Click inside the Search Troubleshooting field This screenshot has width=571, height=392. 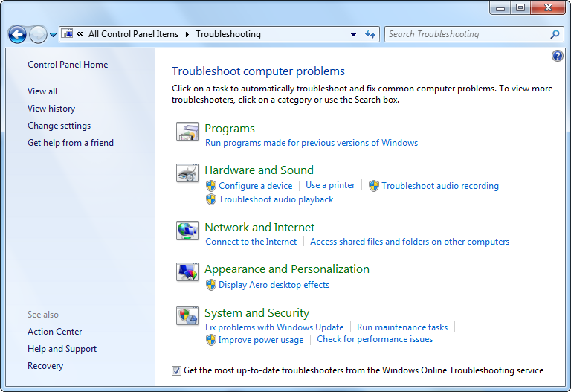(465, 34)
